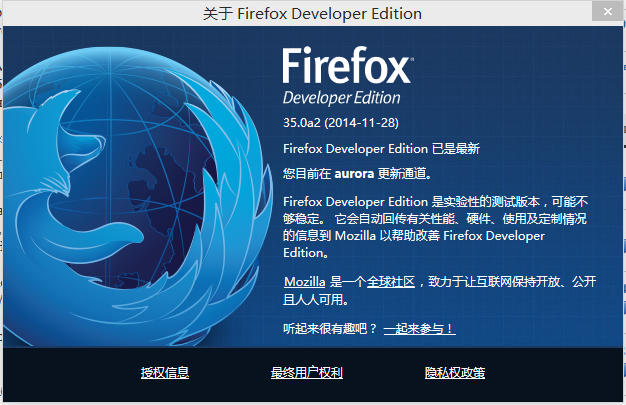Open the 隐私权政策 link
626x405 pixels.
click(455, 373)
